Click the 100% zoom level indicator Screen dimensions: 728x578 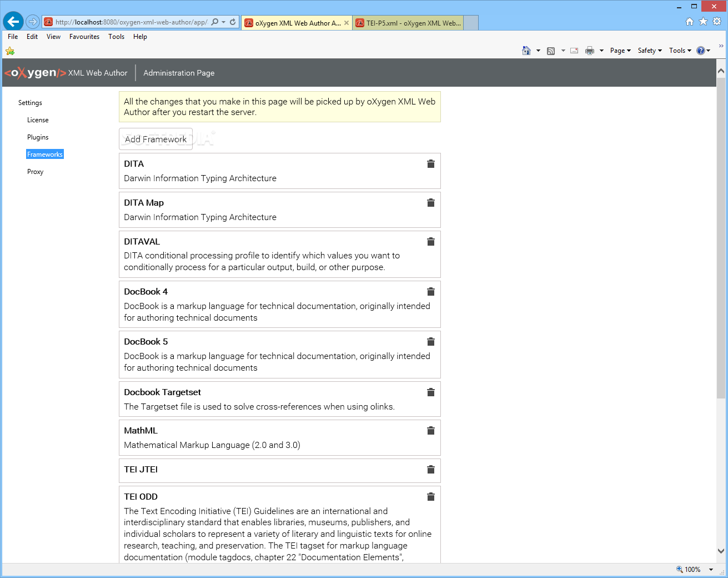[x=689, y=570]
